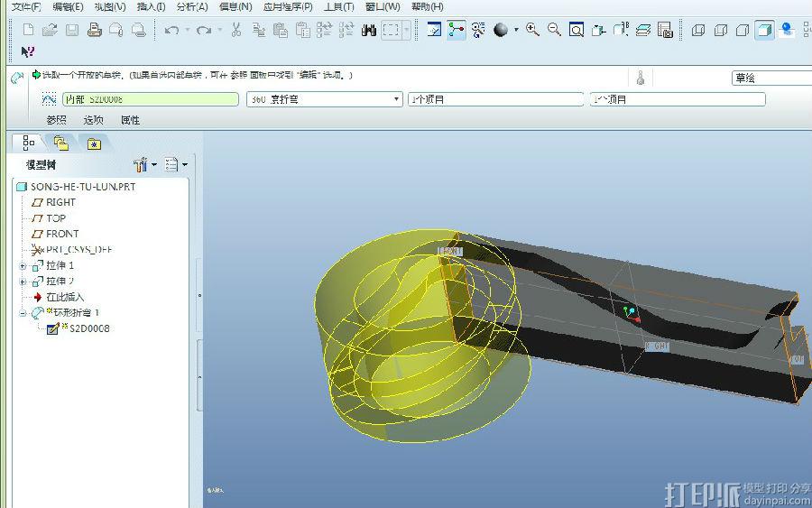Click the What's This help cursor icon
The image size is (812, 508).
[x=27, y=51]
